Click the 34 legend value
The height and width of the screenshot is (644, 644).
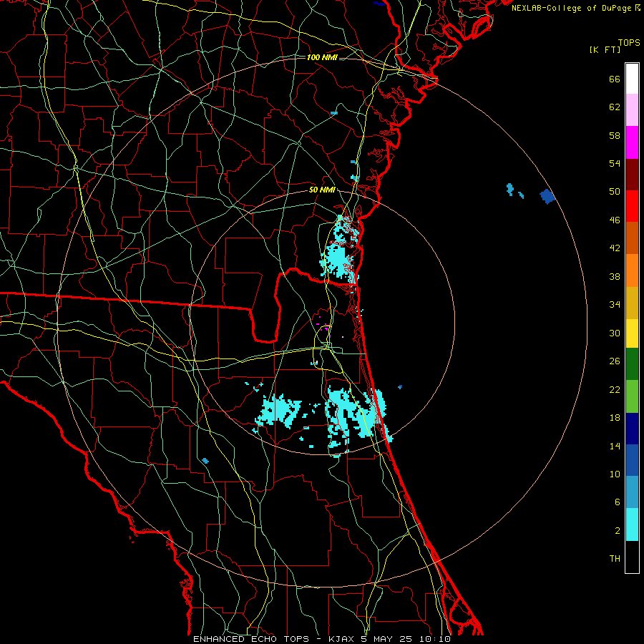pos(615,305)
